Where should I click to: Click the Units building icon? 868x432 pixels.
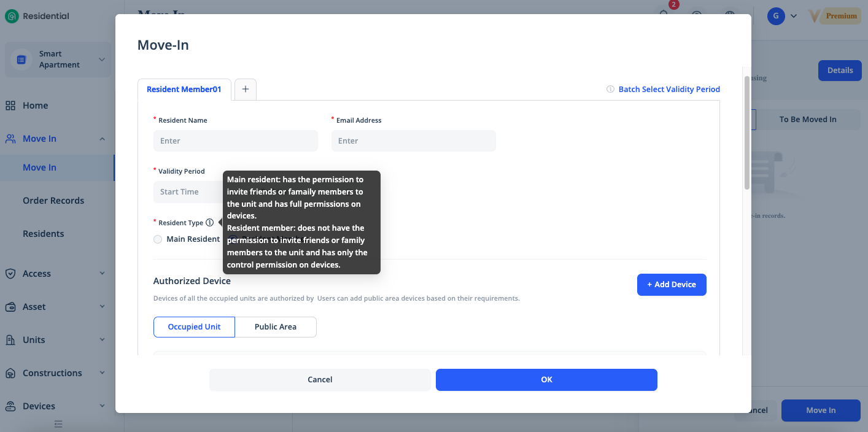tap(10, 340)
